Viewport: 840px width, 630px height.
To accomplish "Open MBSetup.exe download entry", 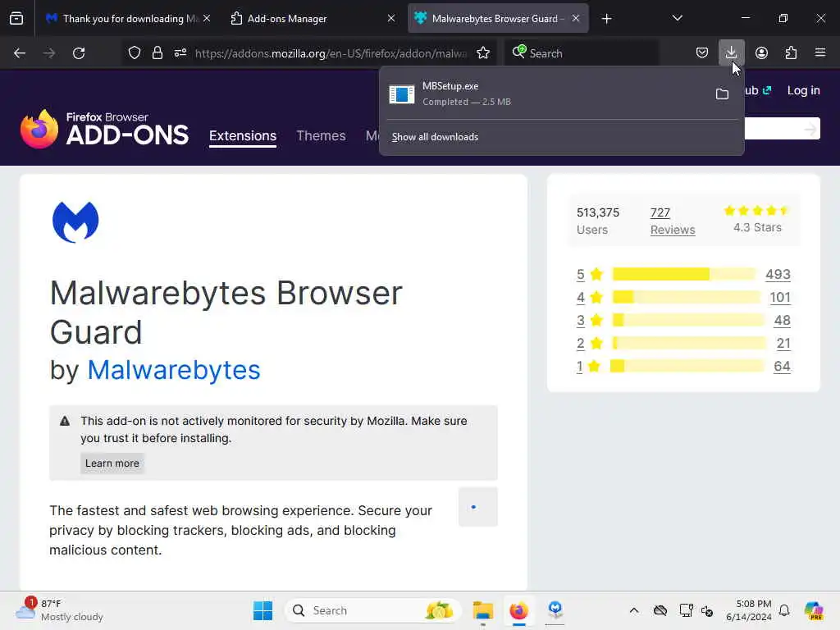I will tap(546, 94).
